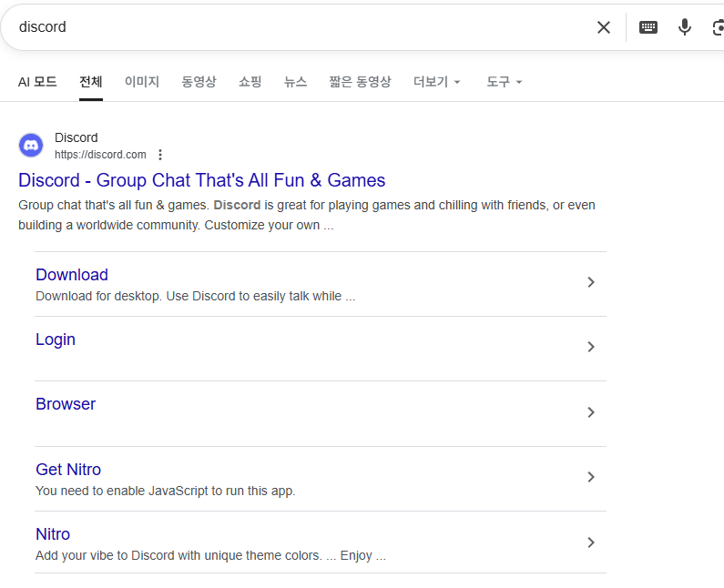Expand the 더보기 dropdown
Screen dimensions: 724x588
437,82
